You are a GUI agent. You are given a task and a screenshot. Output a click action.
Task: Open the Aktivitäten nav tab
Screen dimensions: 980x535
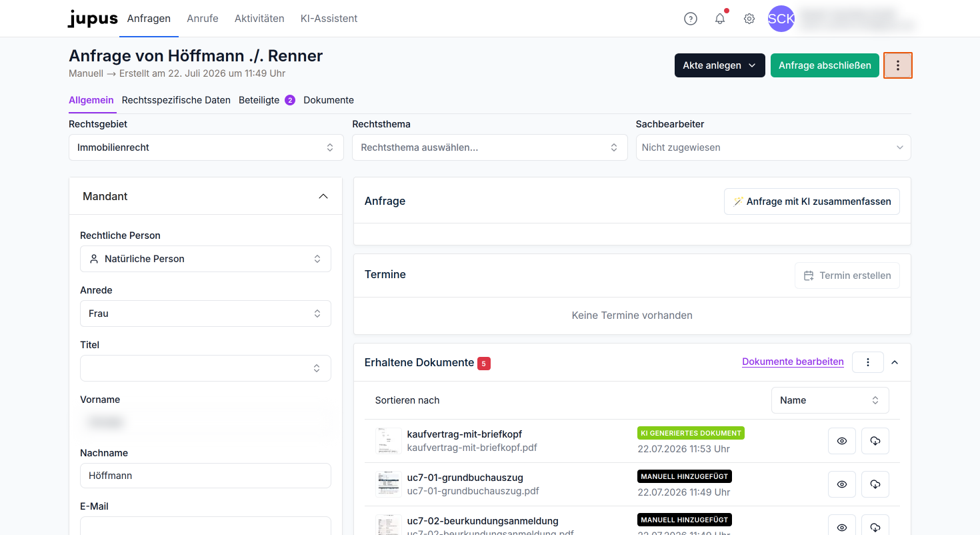pyautogui.click(x=259, y=19)
